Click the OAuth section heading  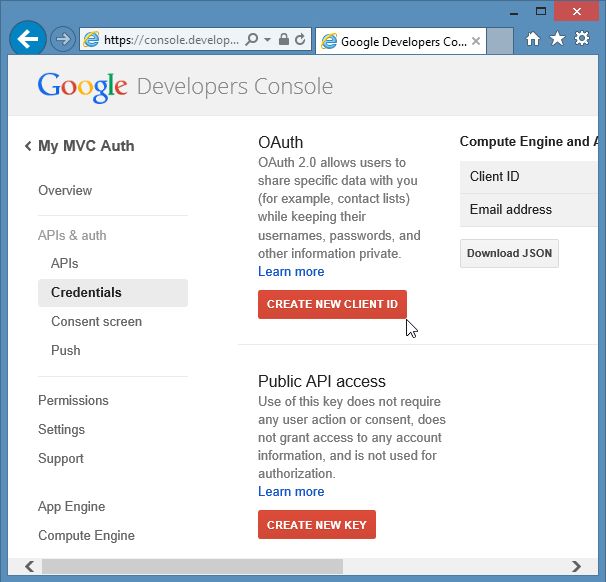click(x=281, y=143)
